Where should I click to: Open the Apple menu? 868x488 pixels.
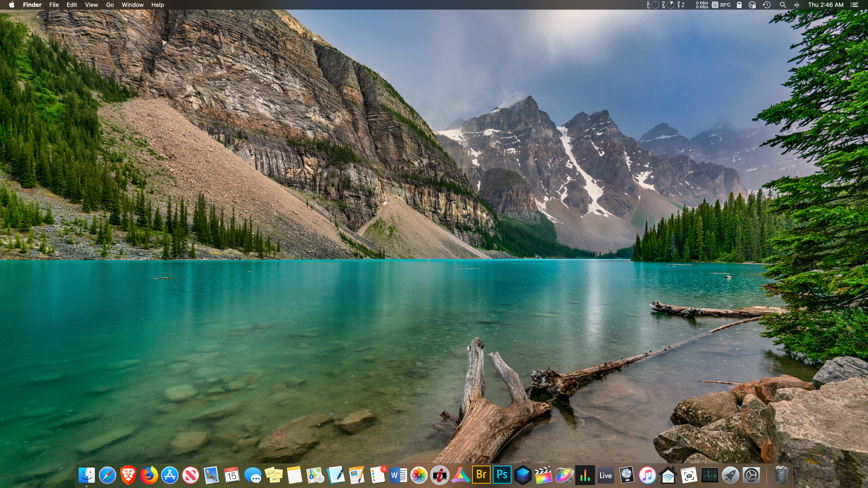[11, 5]
